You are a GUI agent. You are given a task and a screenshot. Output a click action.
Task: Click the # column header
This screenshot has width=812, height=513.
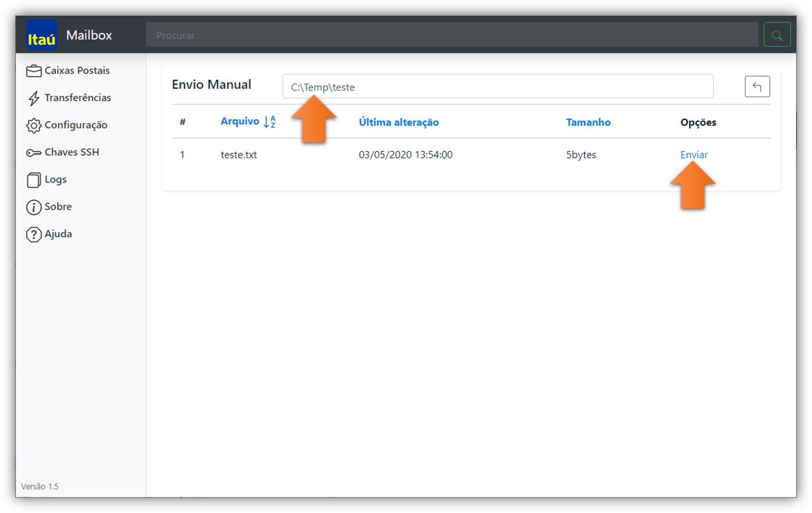click(182, 122)
